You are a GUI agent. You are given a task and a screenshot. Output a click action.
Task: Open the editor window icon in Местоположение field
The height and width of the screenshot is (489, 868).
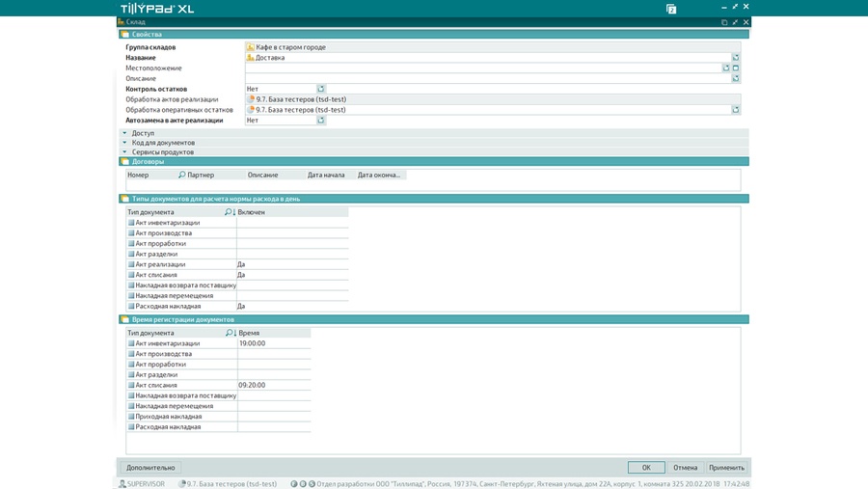pyautogui.click(x=736, y=68)
